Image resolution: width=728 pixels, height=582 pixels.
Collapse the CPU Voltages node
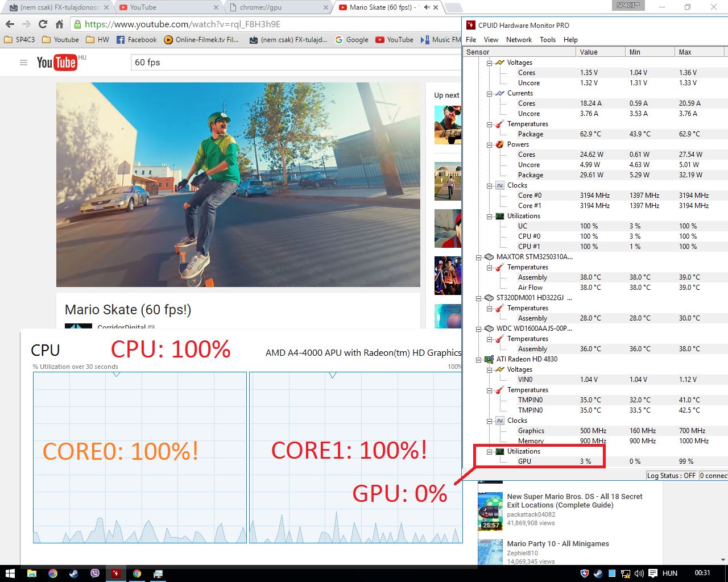pyautogui.click(x=489, y=63)
